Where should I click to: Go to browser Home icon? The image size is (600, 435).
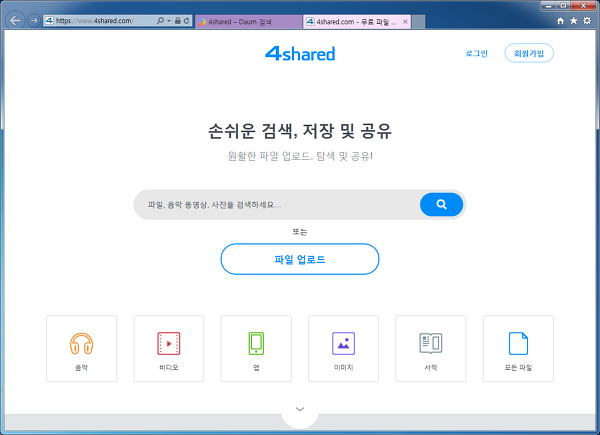click(560, 21)
